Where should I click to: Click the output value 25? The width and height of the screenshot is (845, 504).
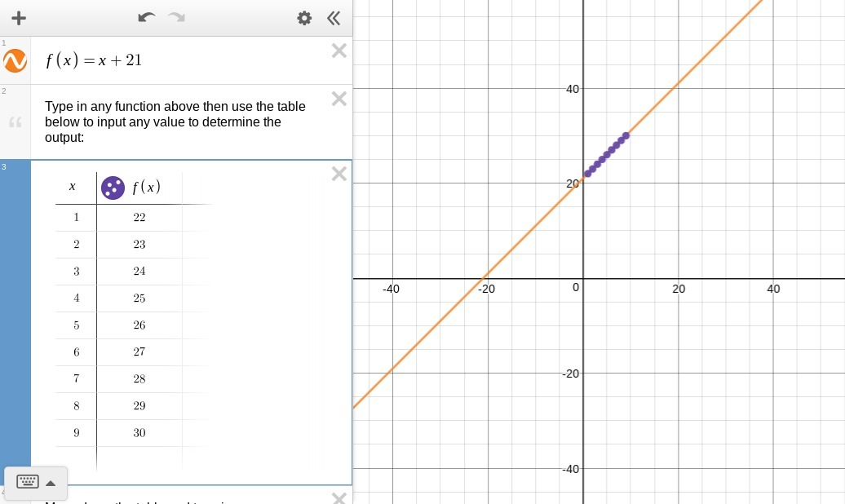tap(139, 298)
